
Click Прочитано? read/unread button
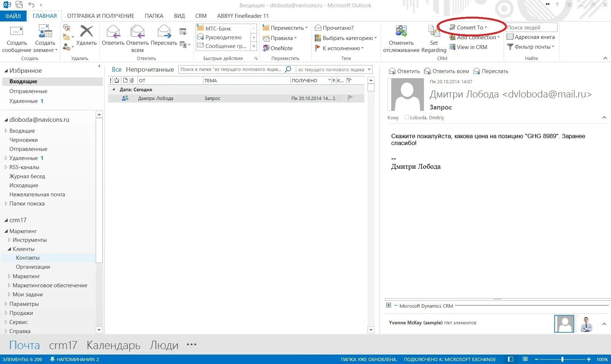pos(334,28)
